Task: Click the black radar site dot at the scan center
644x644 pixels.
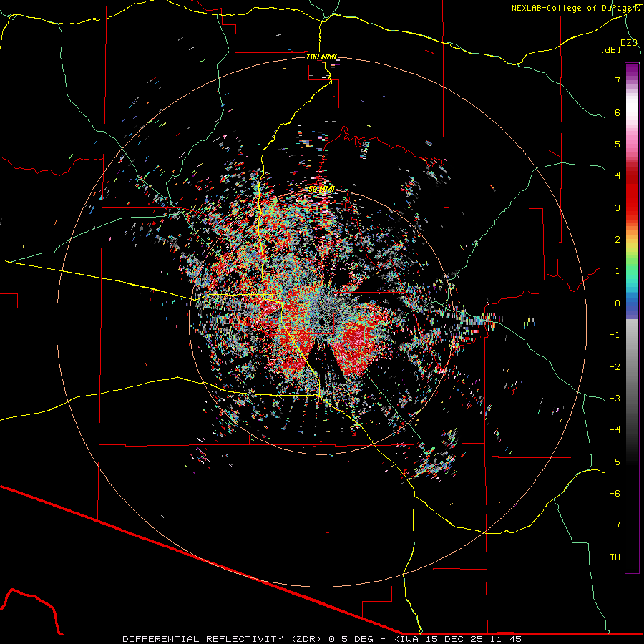Action: tap(321, 321)
